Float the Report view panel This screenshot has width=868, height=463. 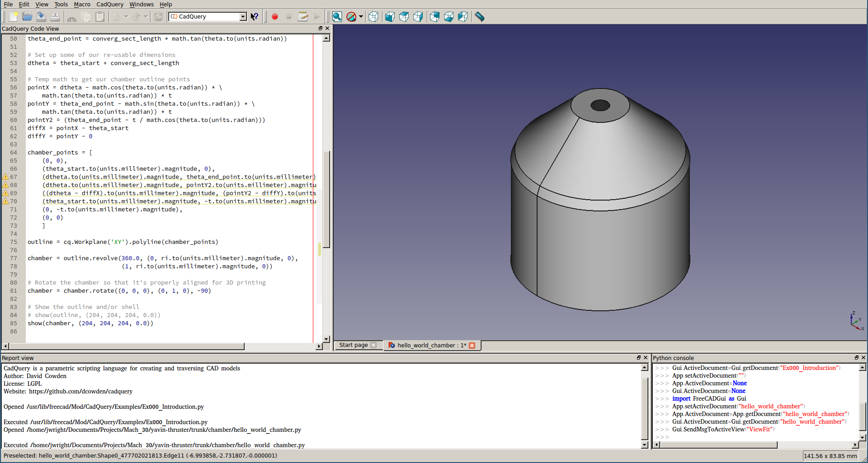pyautogui.click(x=638, y=358)
